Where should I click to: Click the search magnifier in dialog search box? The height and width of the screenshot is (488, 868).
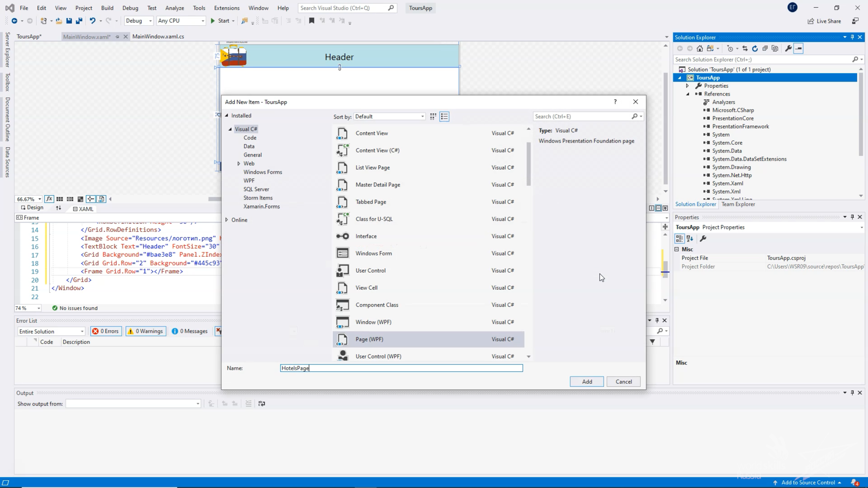634,117
